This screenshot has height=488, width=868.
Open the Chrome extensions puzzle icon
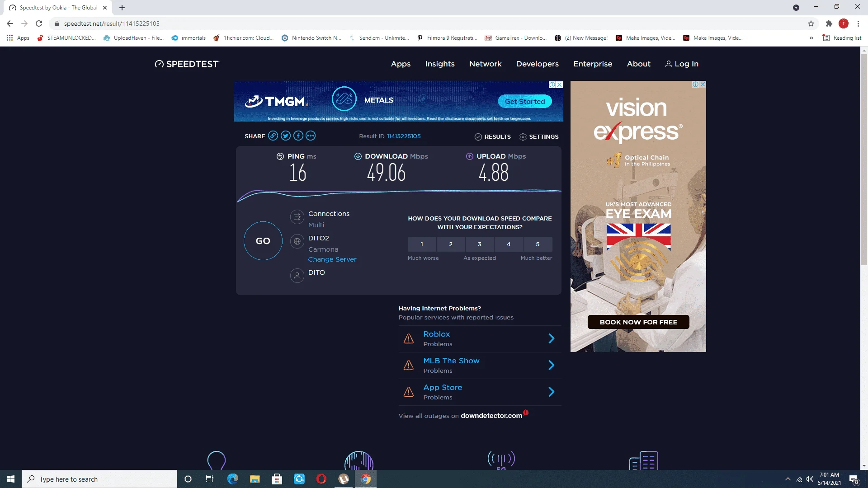click(x=829, y=23)
